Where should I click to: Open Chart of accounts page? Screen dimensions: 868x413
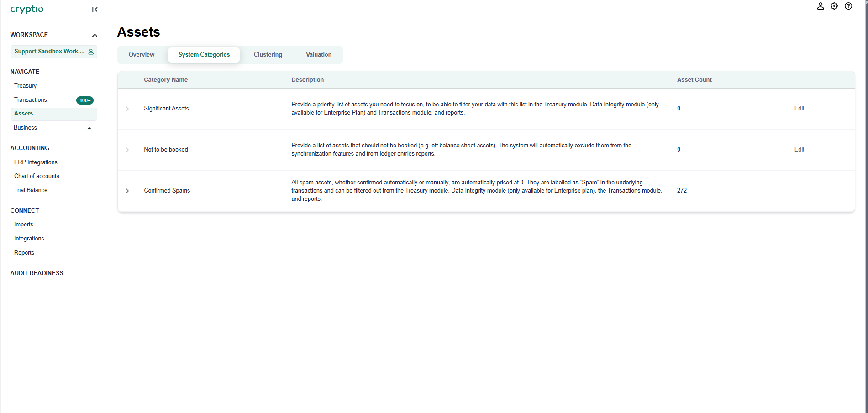[37, 176]
